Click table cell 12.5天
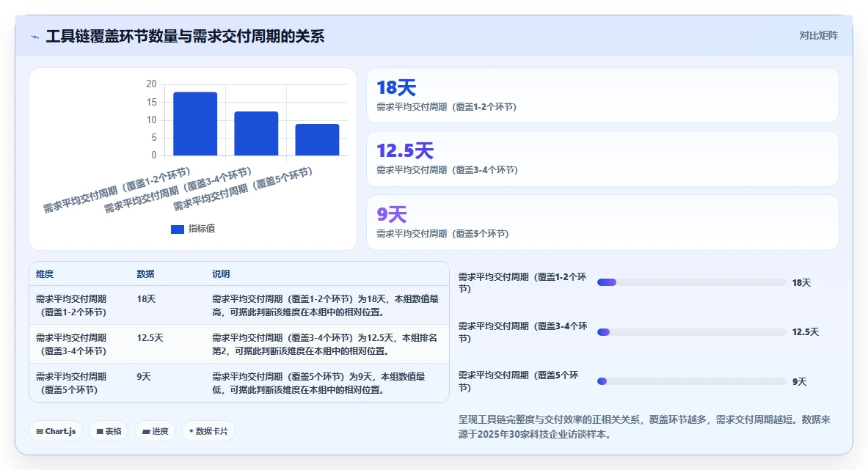 coord(150,338)
